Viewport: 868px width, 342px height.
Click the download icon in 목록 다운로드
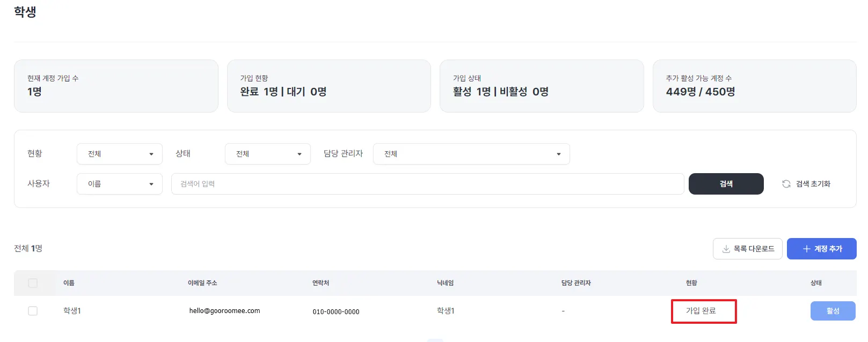tap(726, 249)
